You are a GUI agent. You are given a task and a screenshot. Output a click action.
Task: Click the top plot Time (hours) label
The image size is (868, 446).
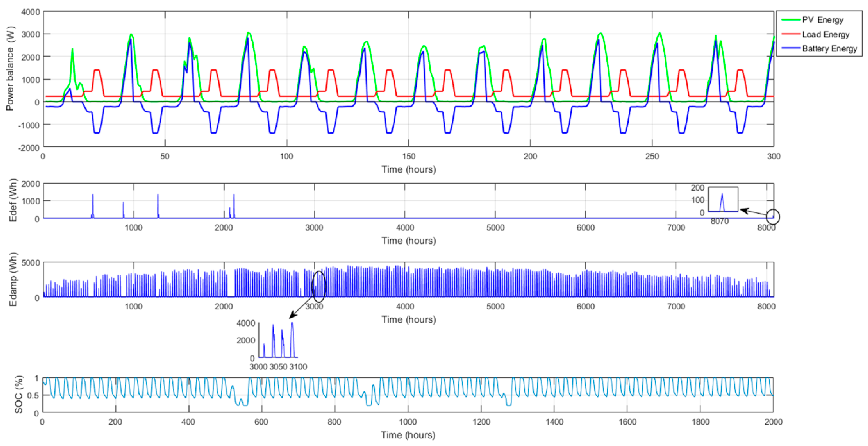(408, 169)
